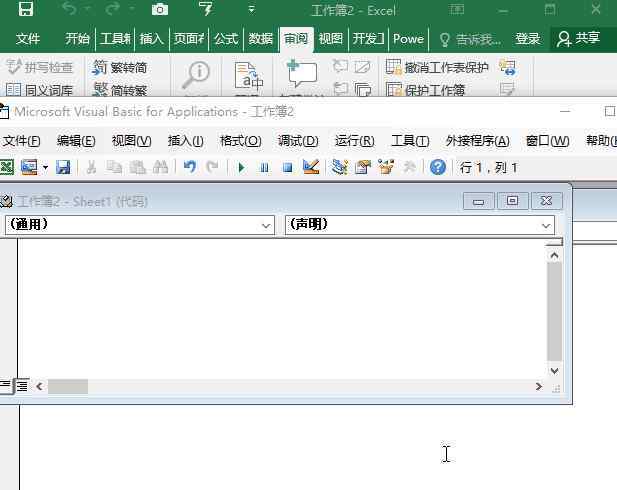Image resolution: width=617 pixels, height=490 pixels.
Task: Click the Copy icon in VBA toolbar
Action: (x=114, y=168)
